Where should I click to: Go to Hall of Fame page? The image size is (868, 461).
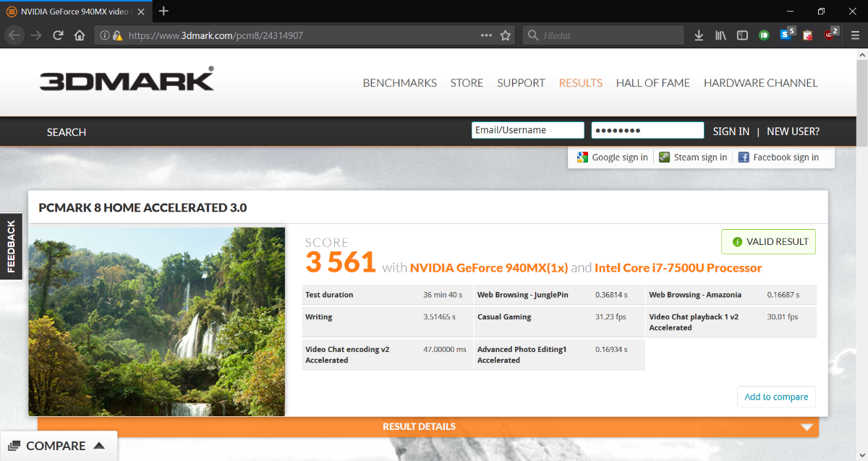652,83
